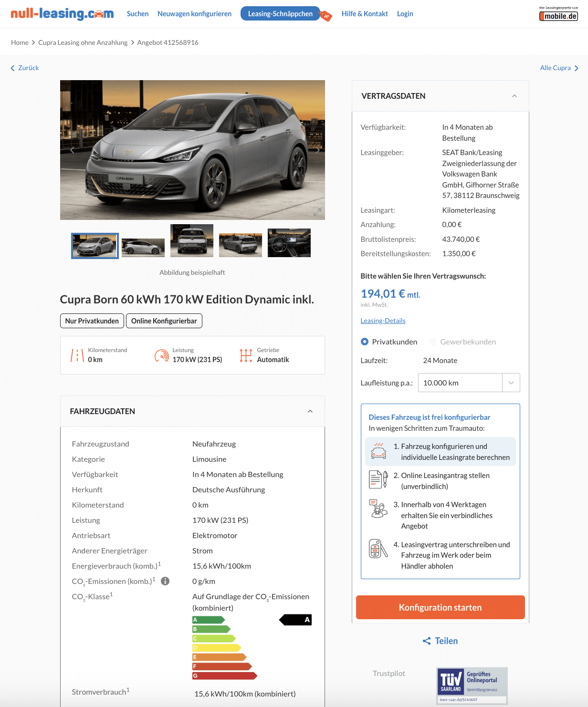
Task: Click the Antriebsart value Elektromotor
Action: click(215, 535)
